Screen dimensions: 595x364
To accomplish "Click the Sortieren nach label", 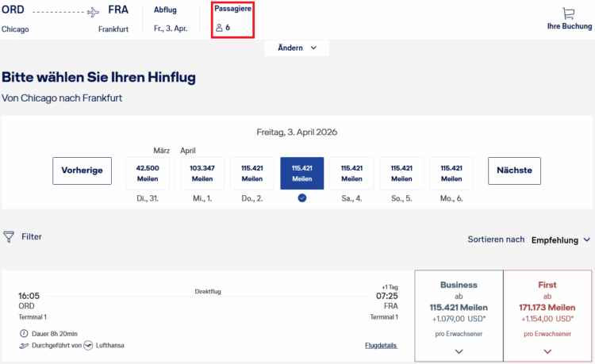I will point(496,239).
